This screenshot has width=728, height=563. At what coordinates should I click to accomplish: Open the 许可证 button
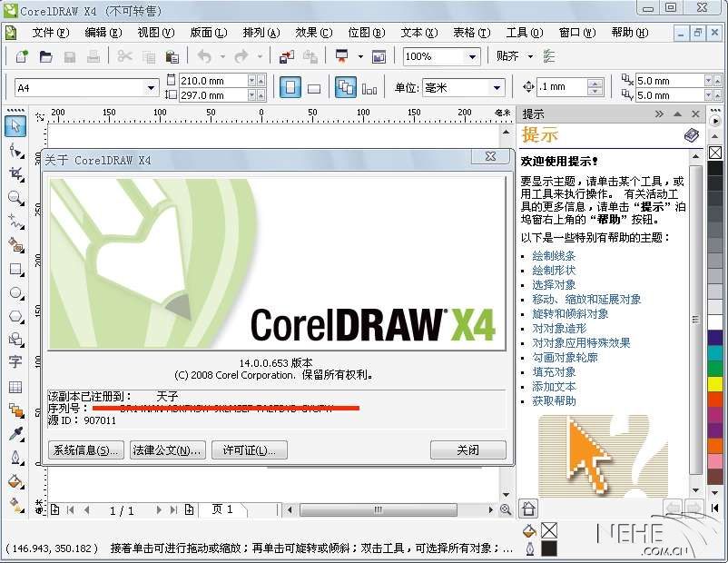tap(250, 449)
